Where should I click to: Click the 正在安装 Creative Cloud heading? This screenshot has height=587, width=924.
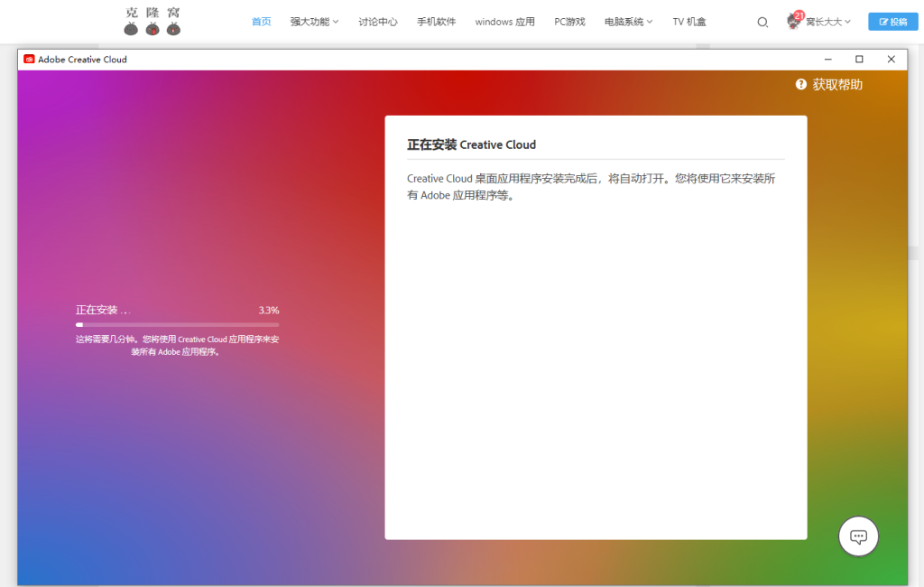point(471,144)
